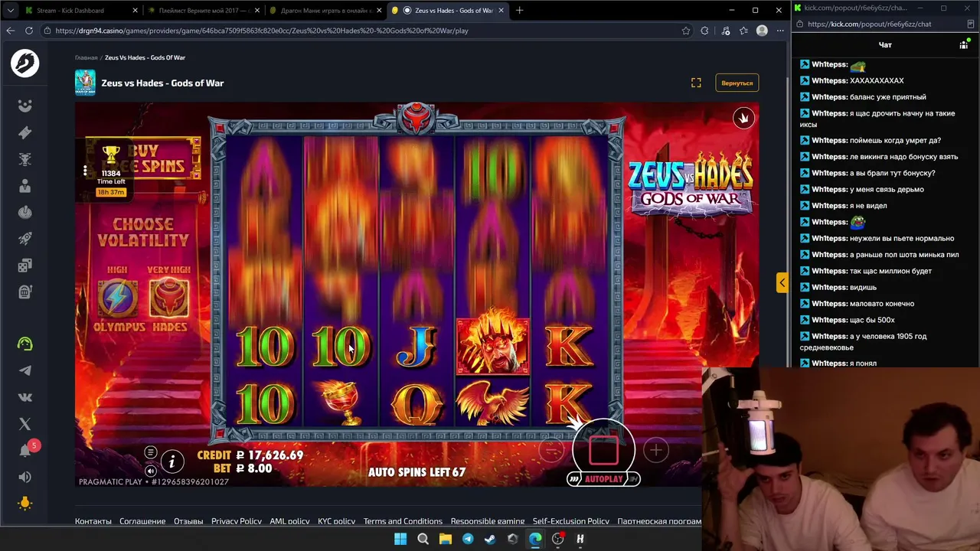
Task: Expand the side panel with yellow arrow tab
Action: (782, 282)
